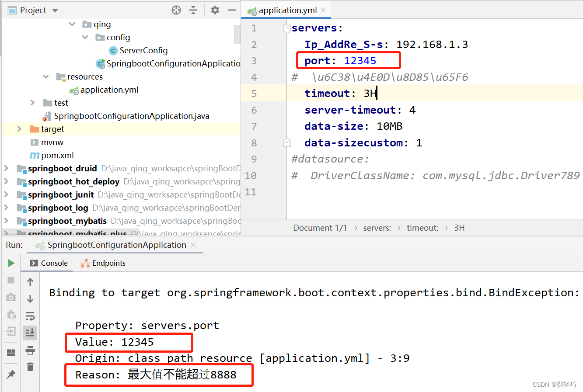Clear the console output with trash icon
Viewport: 583px width, 392px height.
click(30, 366)
